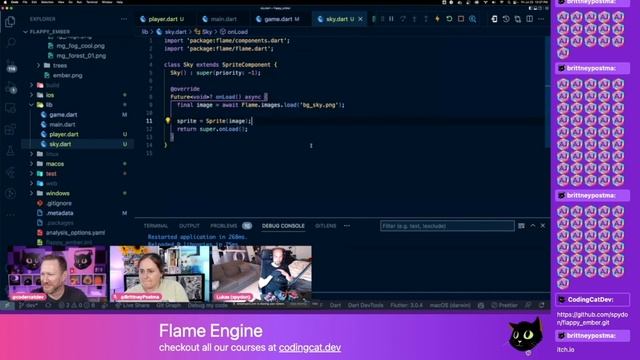This screenshot has width=640, height=360.
Task: Expand the ios folder
Action: tap(50, 95)
